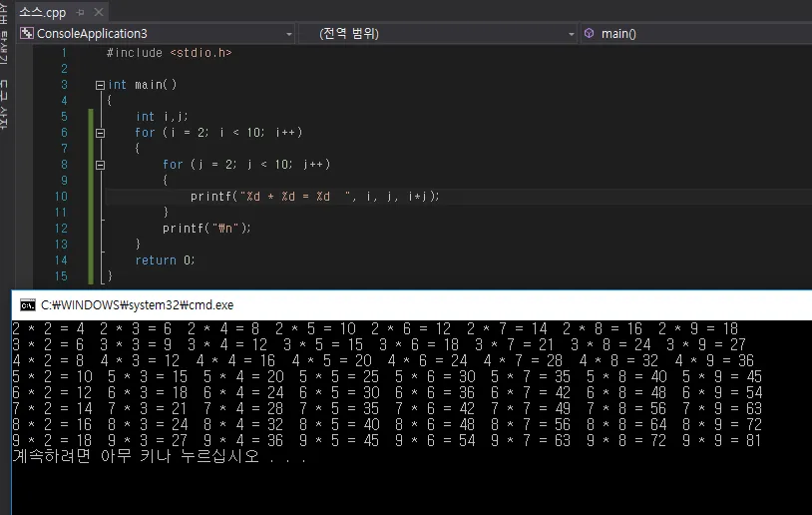Click the C:\WINDOWS\system32\cmd.exe title text
Viewport: 812px width, 515px height.
click(x=138, y=305)
